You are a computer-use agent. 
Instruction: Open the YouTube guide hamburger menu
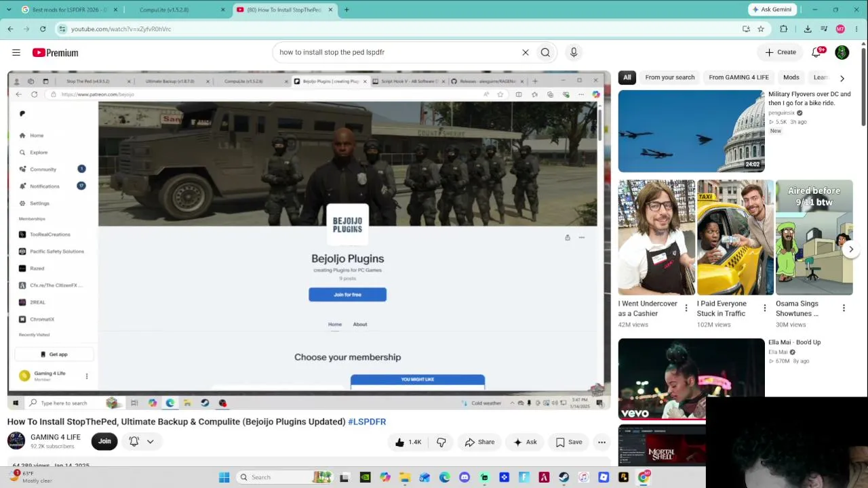pos(16,52)
